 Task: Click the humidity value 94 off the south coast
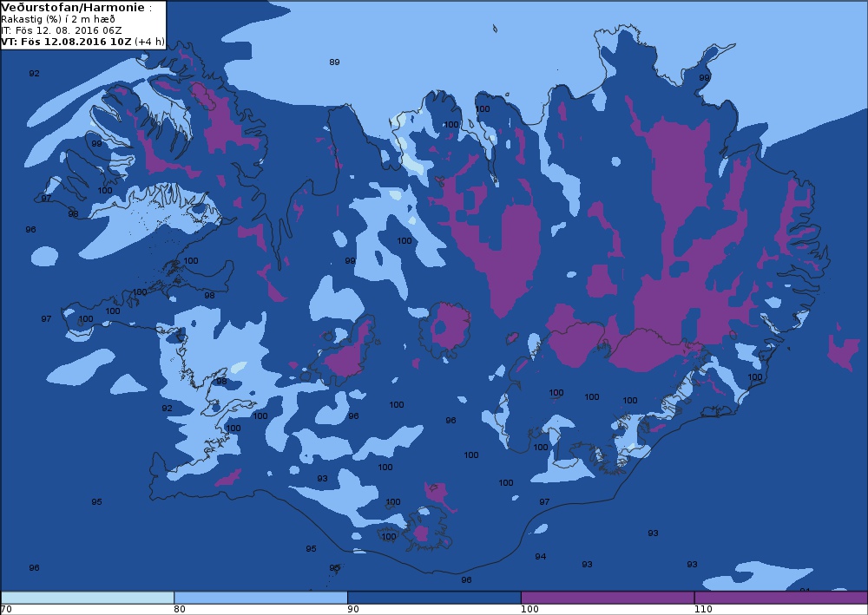click(540, 556)
